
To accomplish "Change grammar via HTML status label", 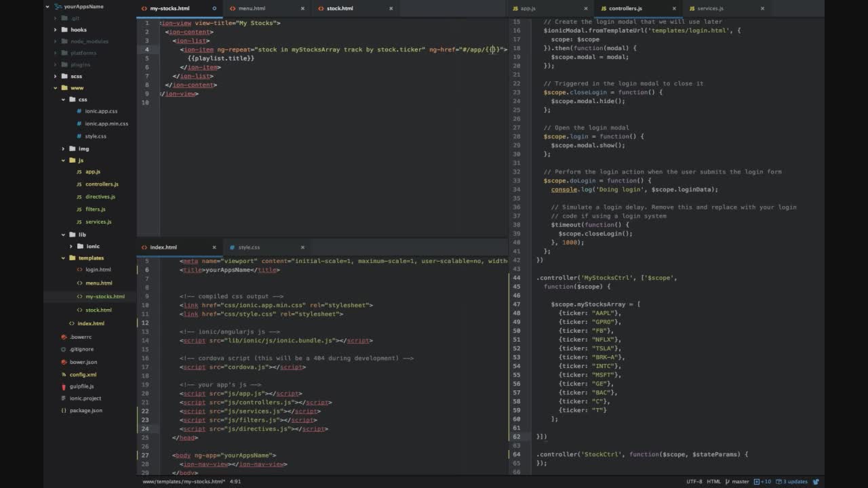I will coord(714,482).
